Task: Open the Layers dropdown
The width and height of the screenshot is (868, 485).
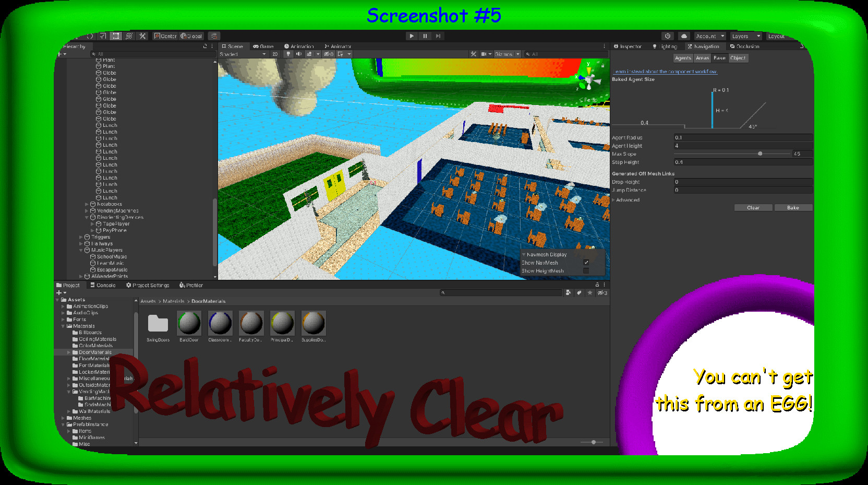Action: 745,36
